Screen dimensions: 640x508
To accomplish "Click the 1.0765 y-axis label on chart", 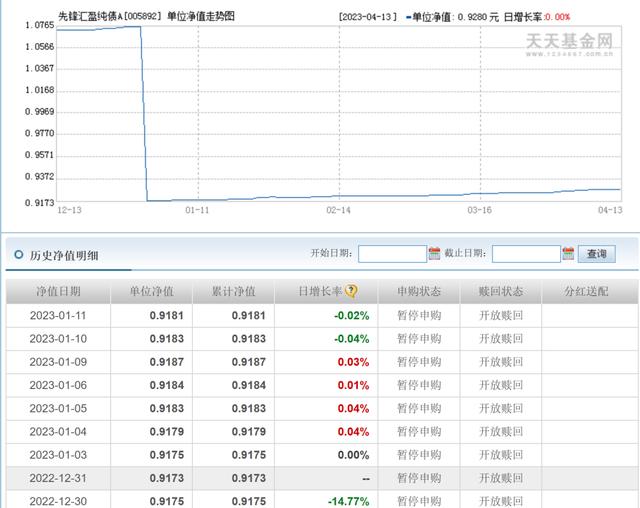I will click(x=39, y=25).
